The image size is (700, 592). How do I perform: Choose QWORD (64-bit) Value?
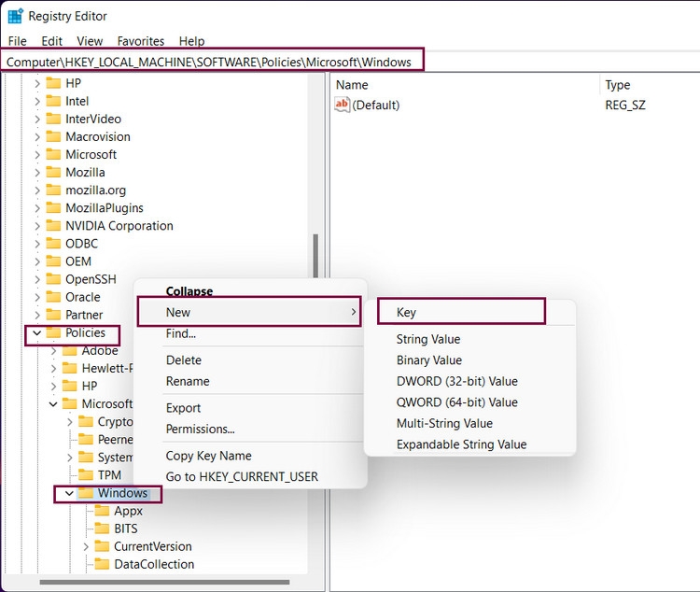(469, 402)
